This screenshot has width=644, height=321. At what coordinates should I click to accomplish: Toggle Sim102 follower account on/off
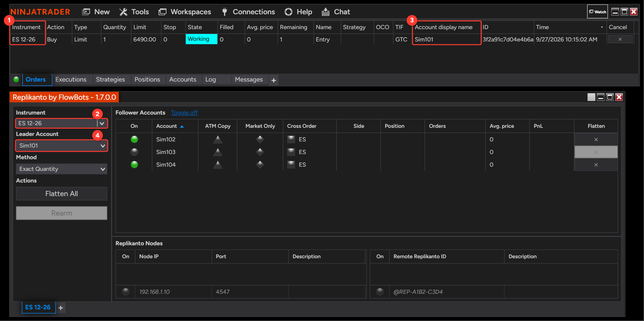(x=134, y=139)
